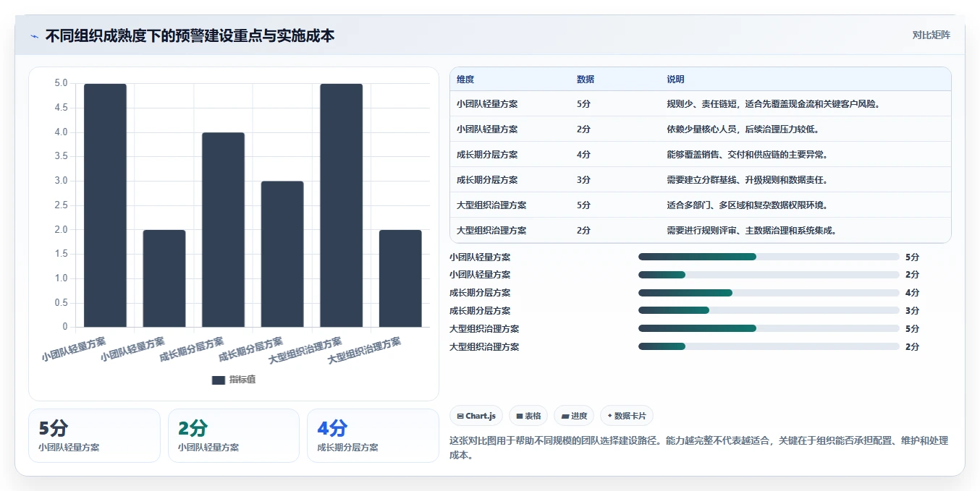Screen dimensions: 980x491
Task: Click the 成长期分层方案 bar reaching 4.0
Action: pos(223,230)
